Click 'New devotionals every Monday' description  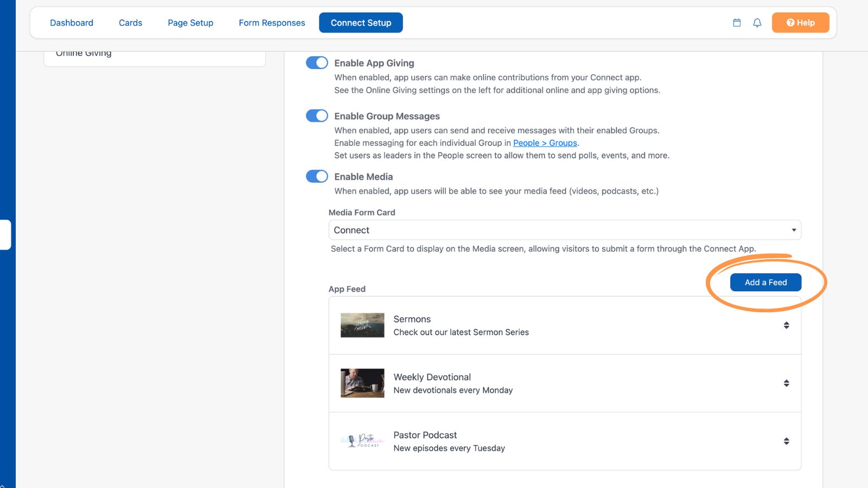pyautogui.click(x=453, y=390)
